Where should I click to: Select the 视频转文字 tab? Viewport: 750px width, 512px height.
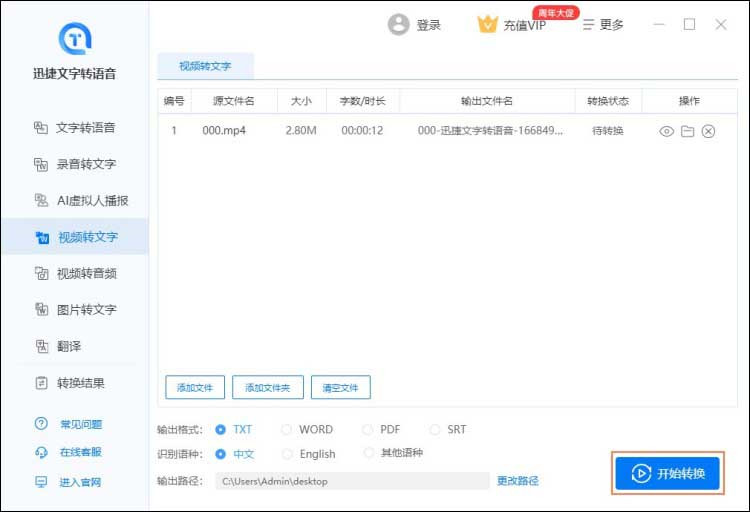205,66
